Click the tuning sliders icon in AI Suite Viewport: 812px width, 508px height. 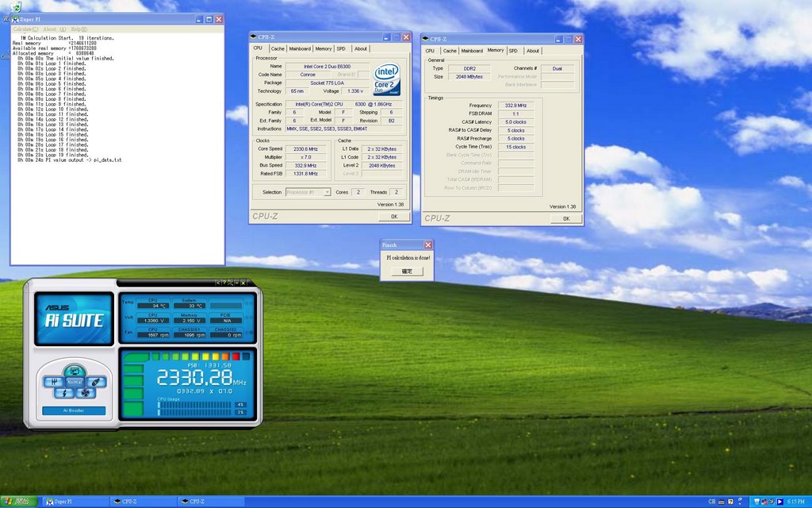[53, 382]
